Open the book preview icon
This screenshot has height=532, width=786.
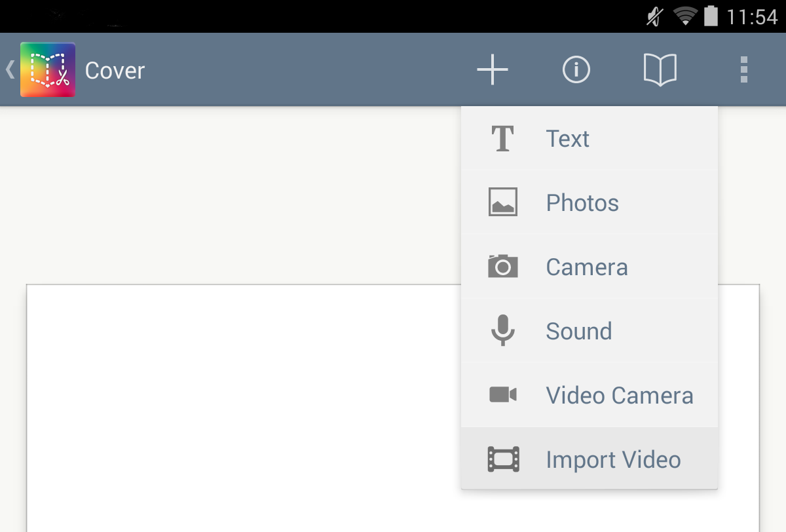pyautogui.click(x=660, y=69)
